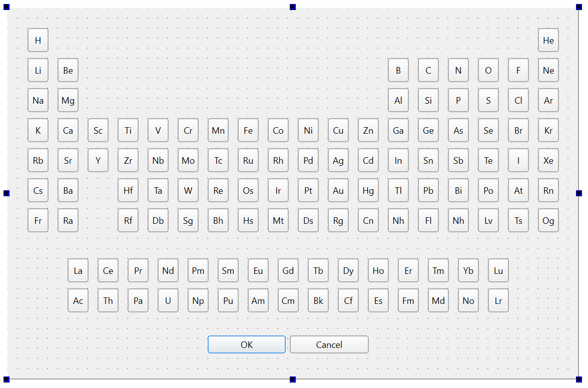Select the Hydrogen (H) element button
Image resolution: width=588 pixels, height=388 pixels.
pos(38,40)
